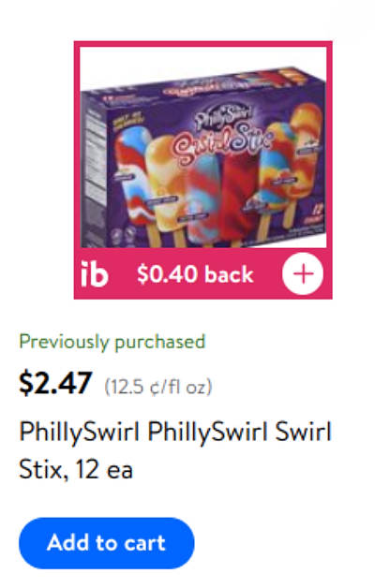The width and height of the screenshot is (375, 588).
Task: Click the $2.47 price
Action: [55, 383]
